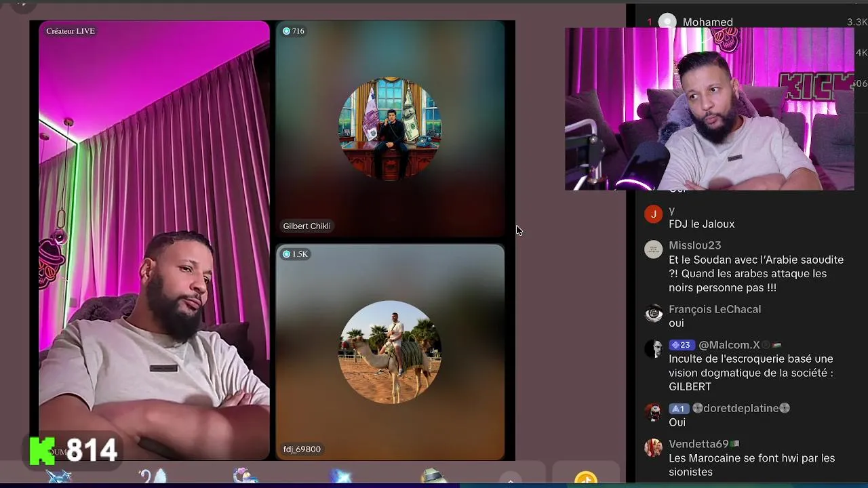Viewport: 868px width, 488px height.
Task: Open Vendetta69's chat avatar
Action: pyautogui.click(x=653, y=448)
